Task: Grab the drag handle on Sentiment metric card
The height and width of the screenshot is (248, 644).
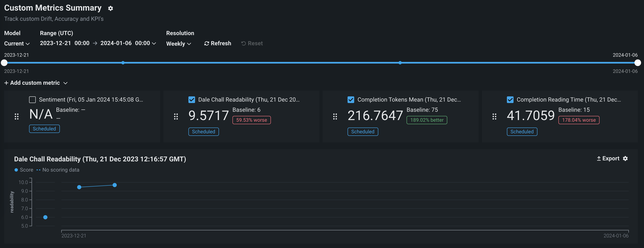Action: tap(16, 116)
